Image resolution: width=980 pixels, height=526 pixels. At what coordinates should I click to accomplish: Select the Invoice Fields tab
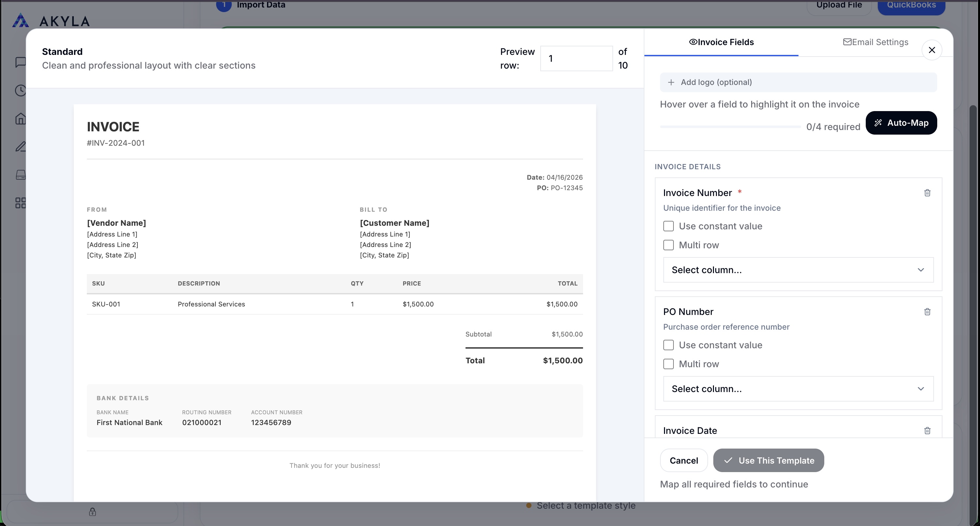[x=721, y=42]
